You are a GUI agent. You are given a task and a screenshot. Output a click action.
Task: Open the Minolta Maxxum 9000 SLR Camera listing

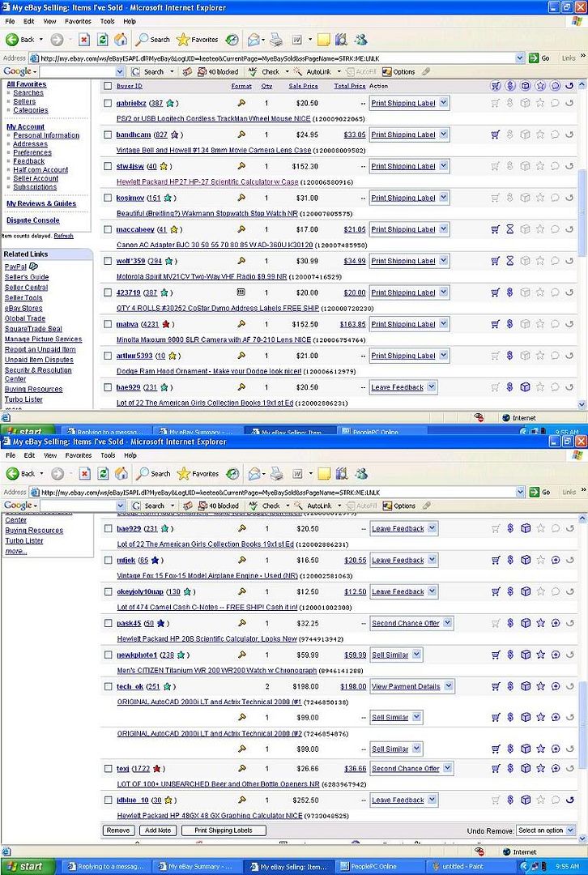214,339
